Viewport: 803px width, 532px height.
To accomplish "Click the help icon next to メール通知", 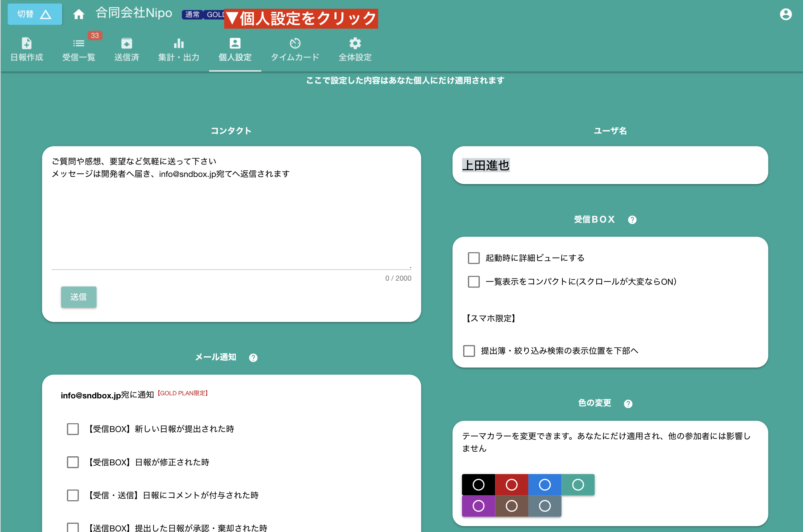I will point(253,358).
